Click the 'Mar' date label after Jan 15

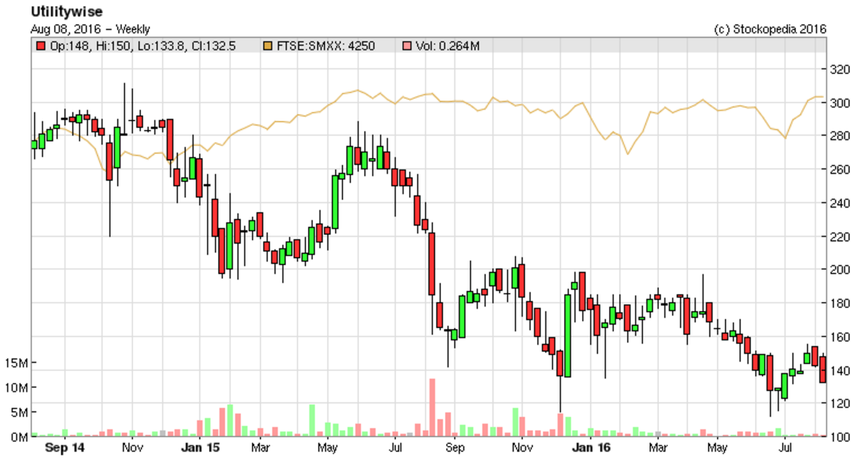[x=260, y=447]
